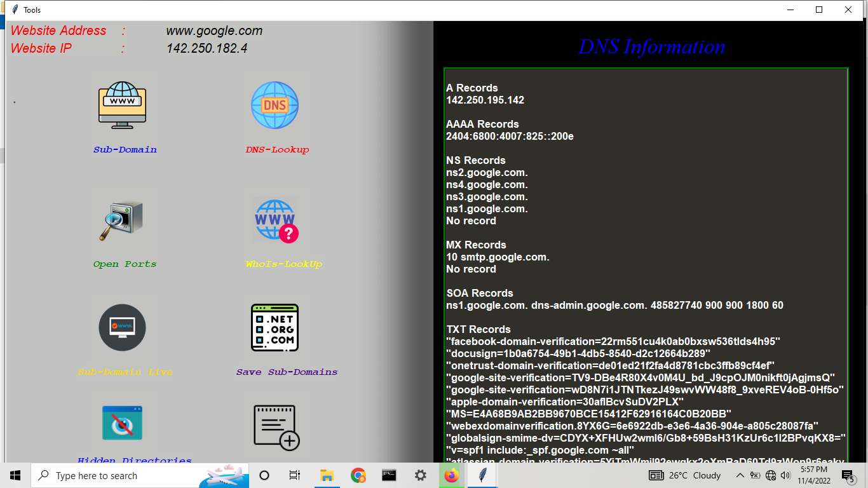The image size is (868, 488).
Task: Click the www.google.com address value
Action: click(x=214, y=30)
